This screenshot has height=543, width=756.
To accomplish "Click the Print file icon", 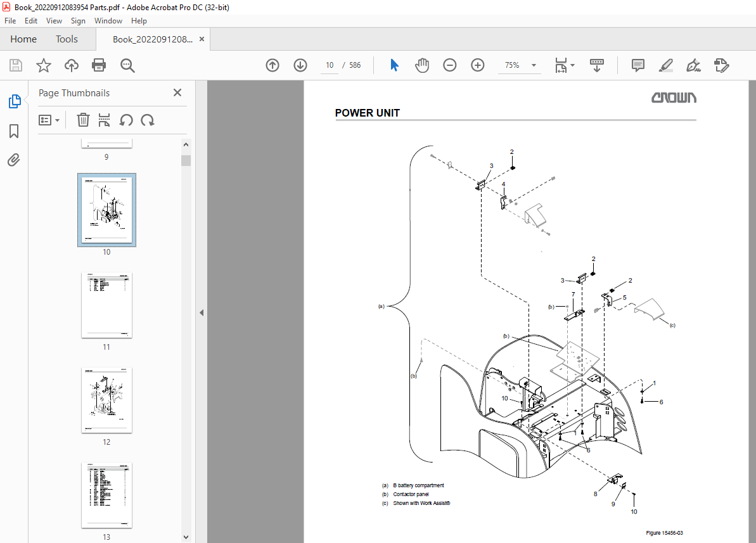I will (99, 65).
